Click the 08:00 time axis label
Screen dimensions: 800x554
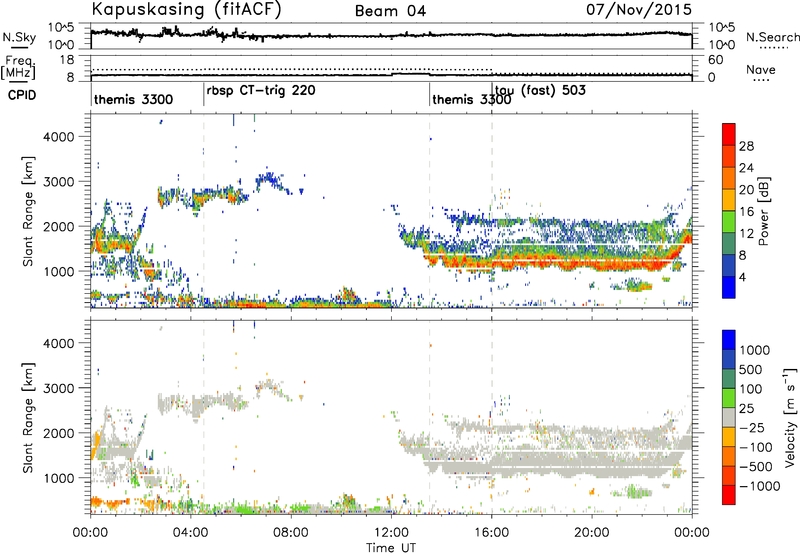[291, 533]
